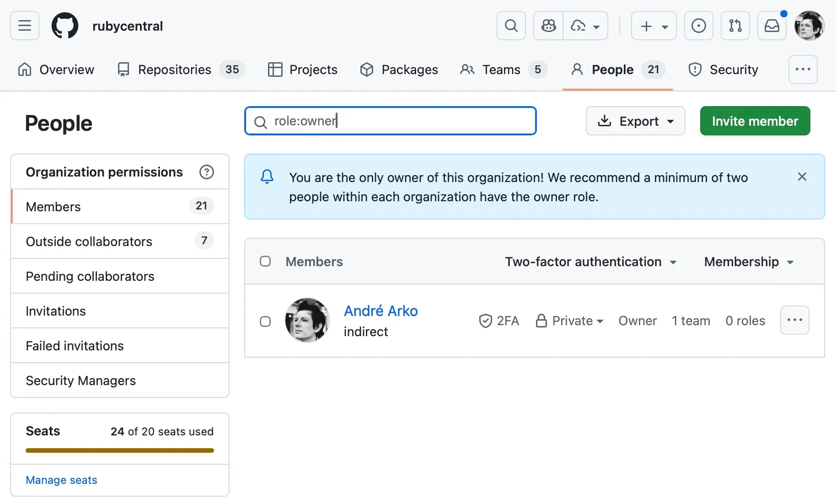This screenshot has height=504, width=836.
Task: Open the Manage seats link
Action: click(61, 480)
